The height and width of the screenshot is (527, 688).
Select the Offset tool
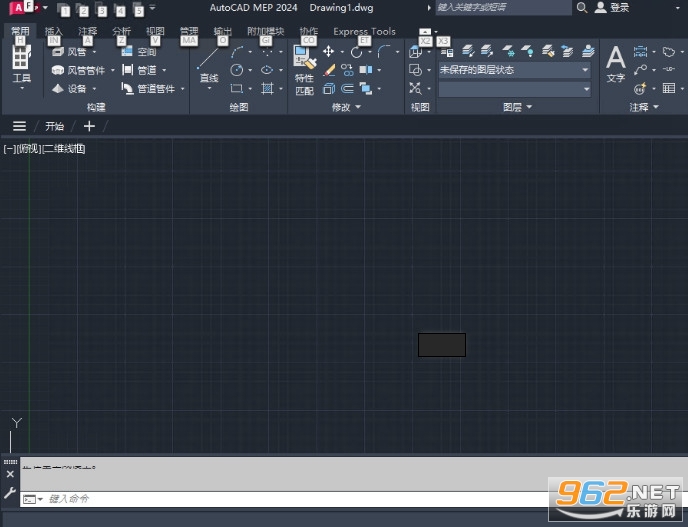[x=347, y=89]
